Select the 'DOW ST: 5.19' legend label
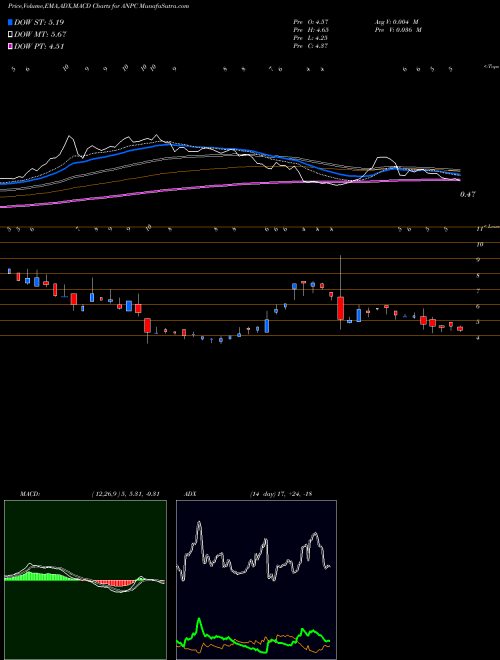Viewport: 500px width, 660px height. click(x=39, y=22)
